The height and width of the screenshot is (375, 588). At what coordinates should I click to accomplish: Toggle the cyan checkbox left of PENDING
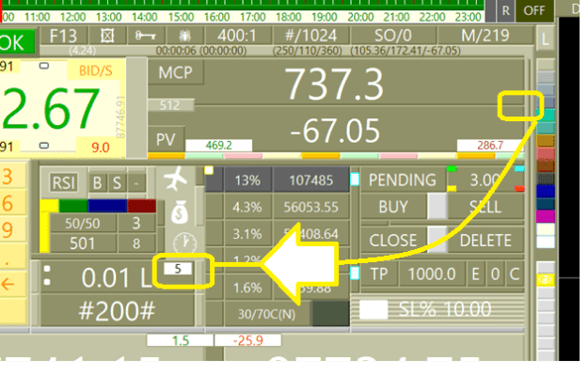coord(355,180)
